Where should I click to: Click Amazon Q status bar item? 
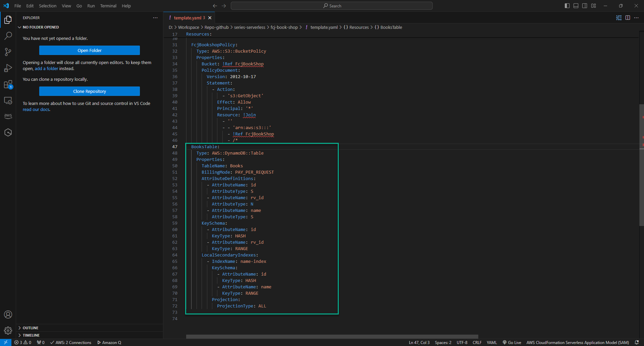point(109,342)
